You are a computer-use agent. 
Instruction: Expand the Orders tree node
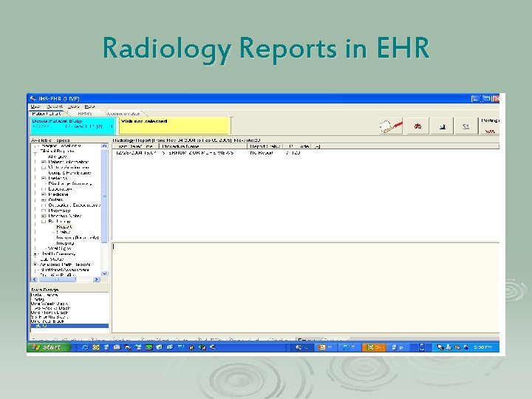(44, 199)
